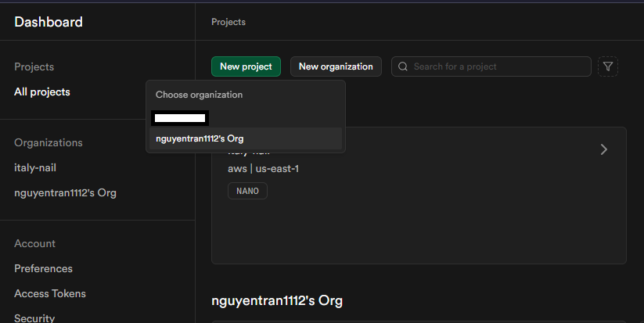Screen dimensions: 644x323
Task: Click the Projects breadcrumb at the top
Action: pyautogui.click(x=228, y=22)
